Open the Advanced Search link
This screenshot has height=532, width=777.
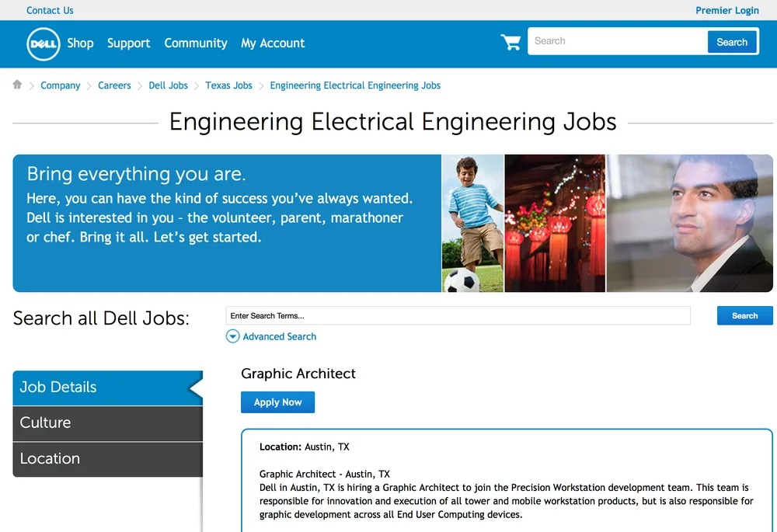coord(280,336)
